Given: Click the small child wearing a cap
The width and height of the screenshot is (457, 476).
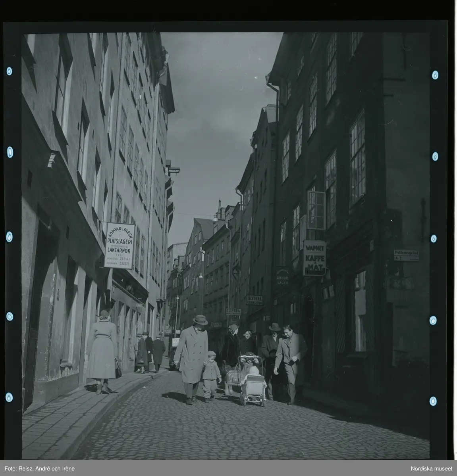Looking at the screenshot, I should [212, 374].
